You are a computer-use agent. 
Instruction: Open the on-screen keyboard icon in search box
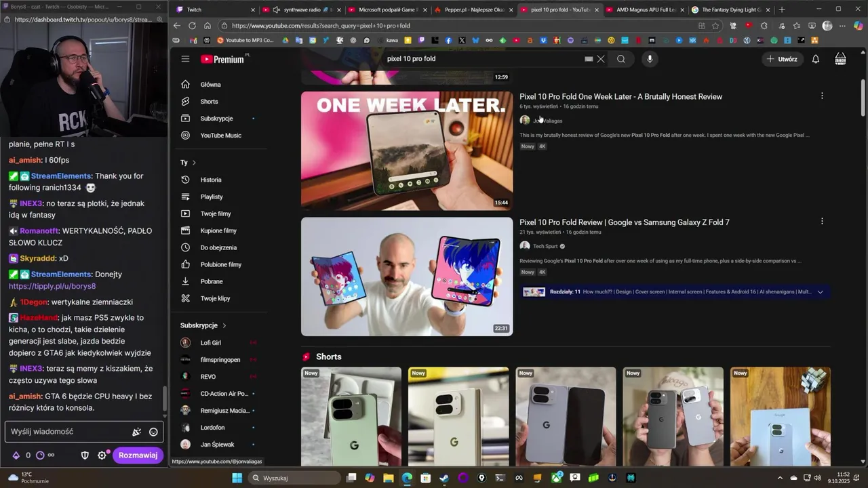pos(589,59)
